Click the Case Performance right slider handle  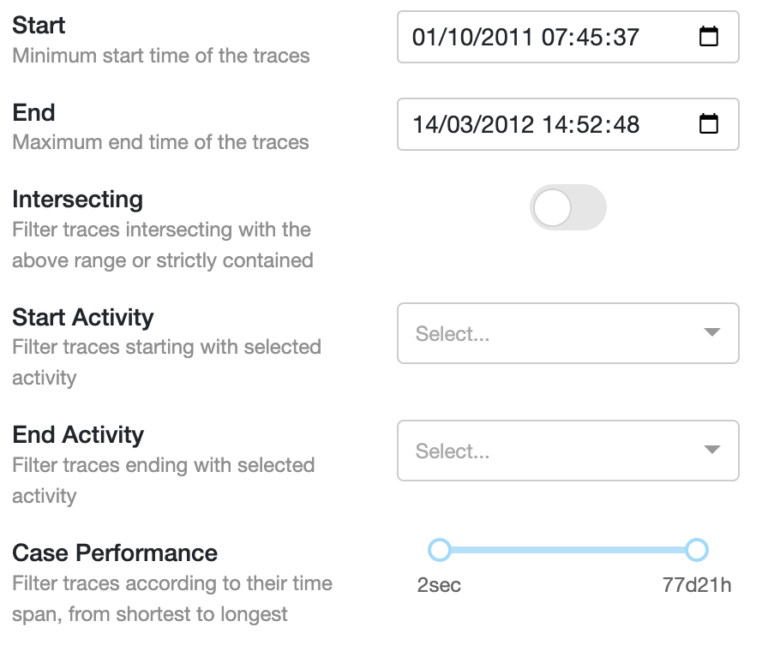coord(697,549)
